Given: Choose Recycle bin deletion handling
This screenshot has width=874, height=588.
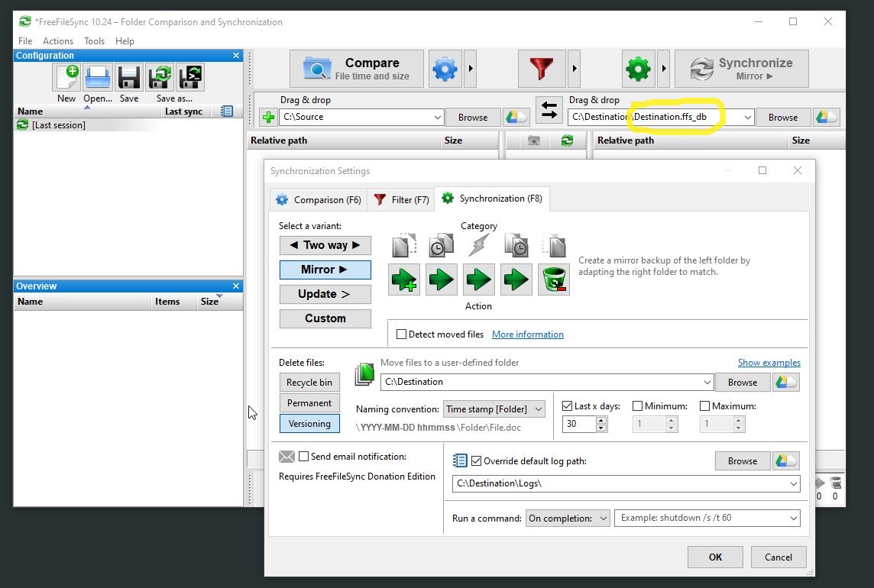Looking at the screenshot, I should (x=309, y=383).
